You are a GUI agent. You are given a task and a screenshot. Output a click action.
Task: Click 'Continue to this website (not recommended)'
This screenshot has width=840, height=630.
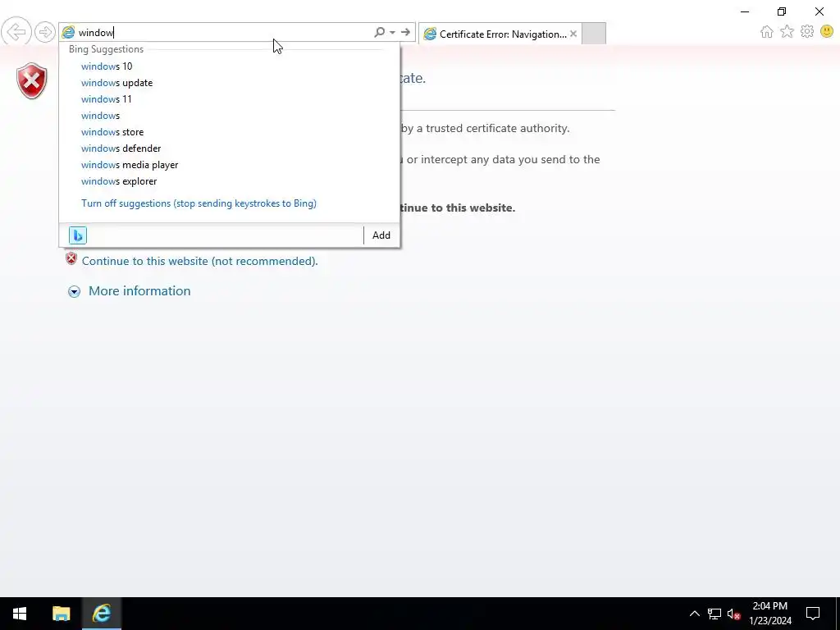point(200,262)
